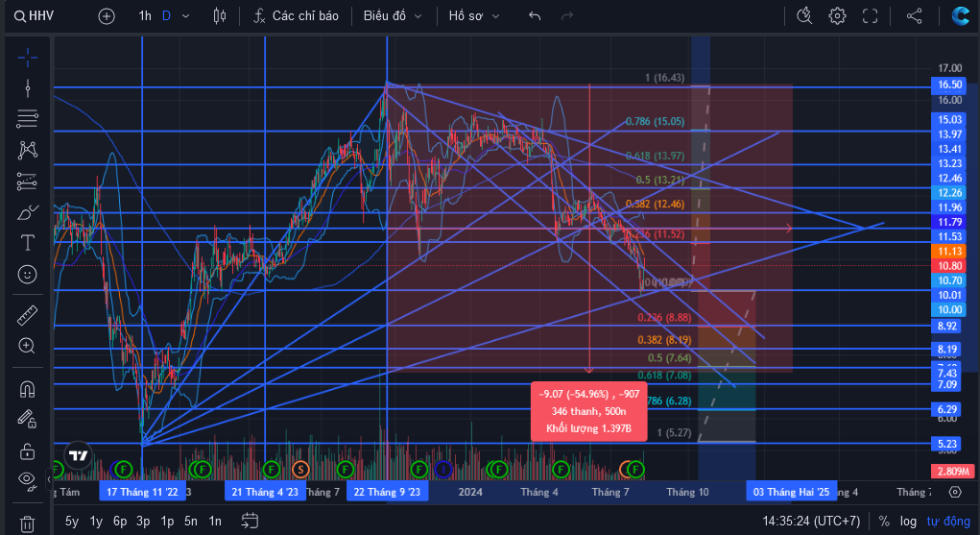Click the 14:35:24 (UTC+7) timezone
The image size is (980, 535).
click(x=811, y=522)
